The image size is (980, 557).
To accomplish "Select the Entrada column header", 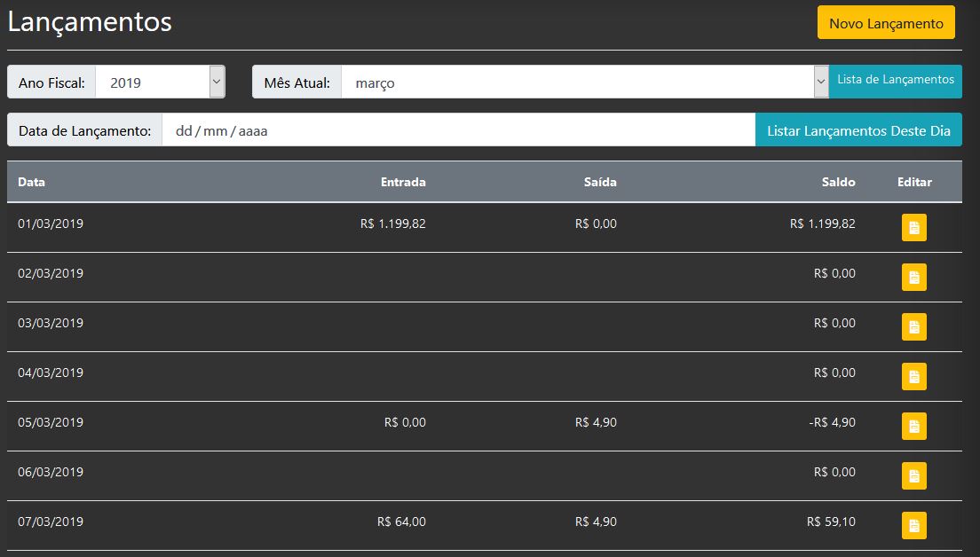I will (403, 182).
